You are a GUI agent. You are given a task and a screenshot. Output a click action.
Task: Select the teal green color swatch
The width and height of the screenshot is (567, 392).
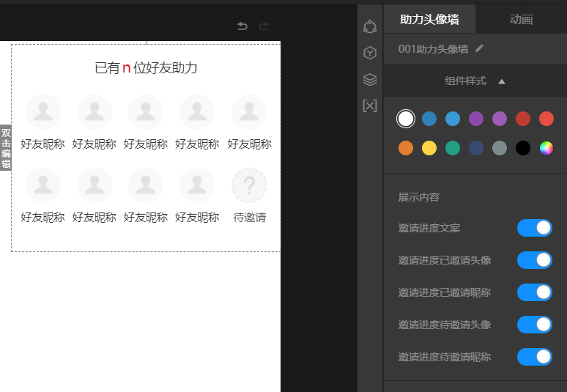pyautogui.click(x=453, y=148)
